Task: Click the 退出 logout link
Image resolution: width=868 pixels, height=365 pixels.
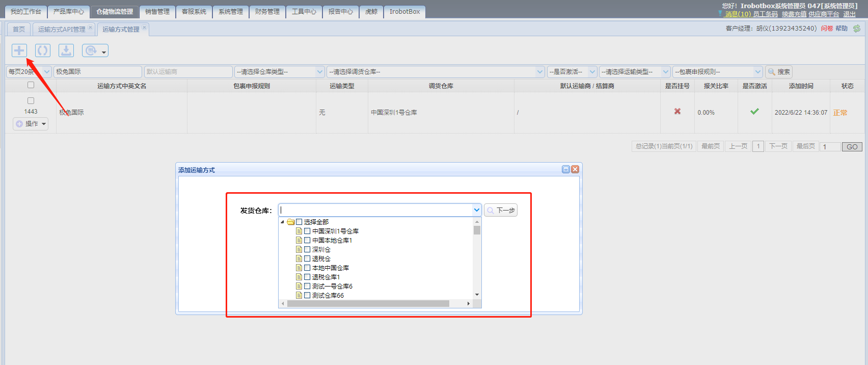Action: click(849, 14)
